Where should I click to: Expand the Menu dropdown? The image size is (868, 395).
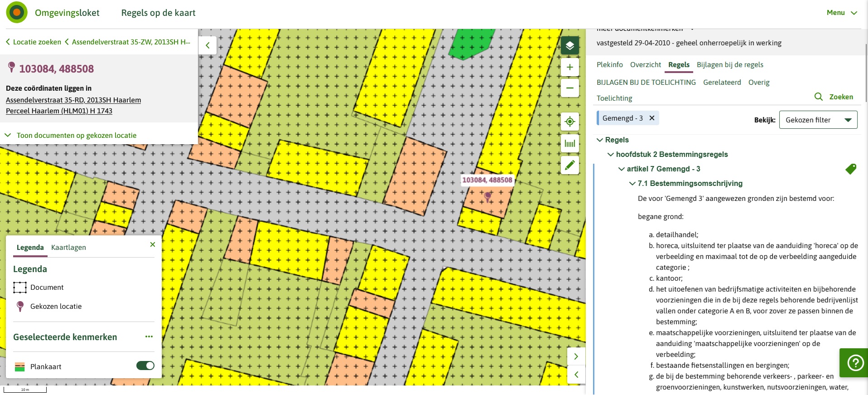click(x=842, y=13)
